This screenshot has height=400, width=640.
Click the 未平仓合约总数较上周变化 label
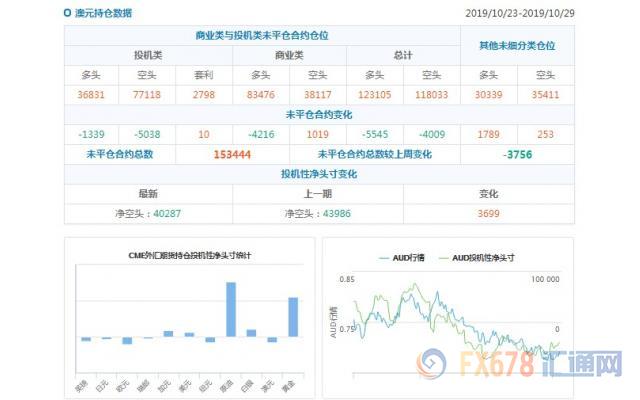[x=375, y=154]
